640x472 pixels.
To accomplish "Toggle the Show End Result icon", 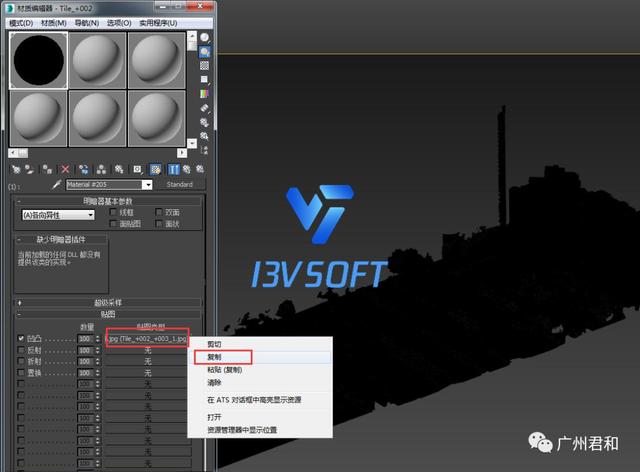I will (173, 169).
